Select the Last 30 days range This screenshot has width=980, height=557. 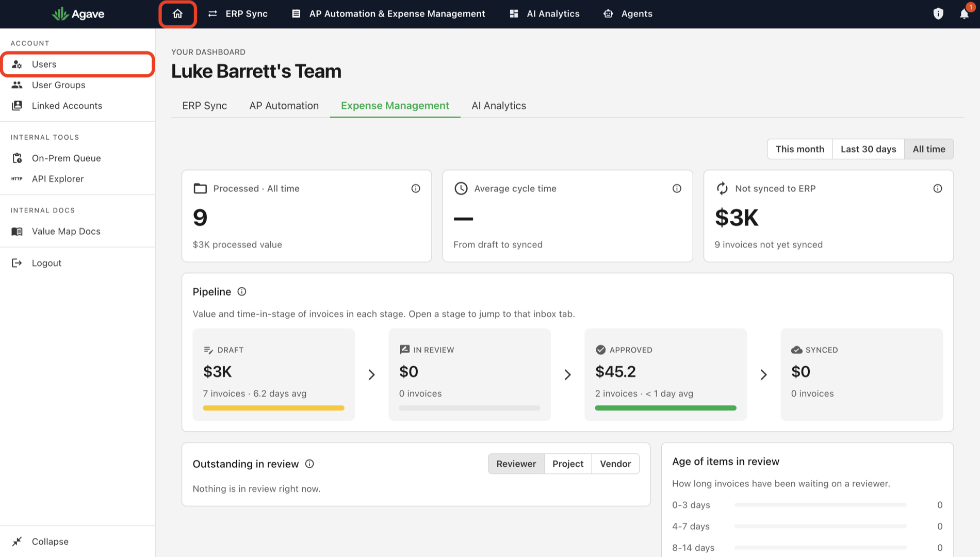pos(868,149)
